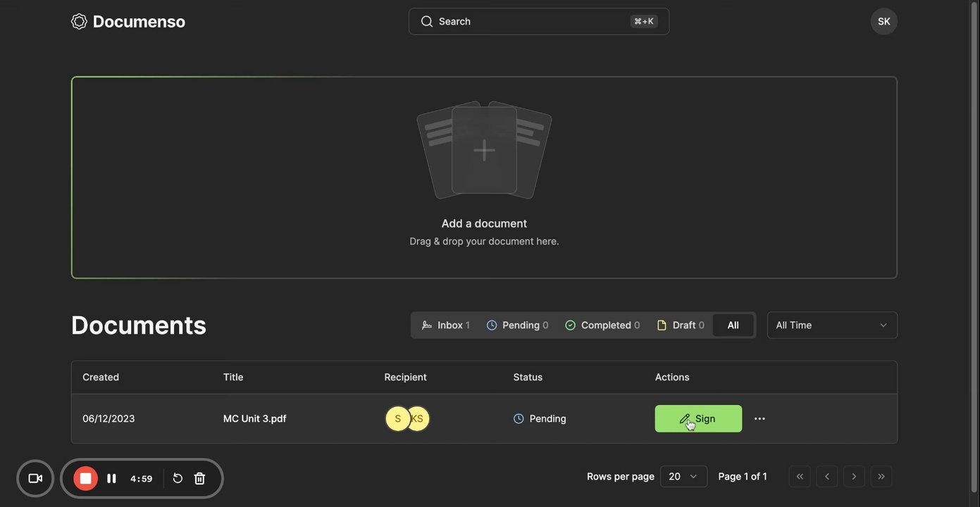
Task: Jump to the last page arrow
Action: tap(881, 477)
